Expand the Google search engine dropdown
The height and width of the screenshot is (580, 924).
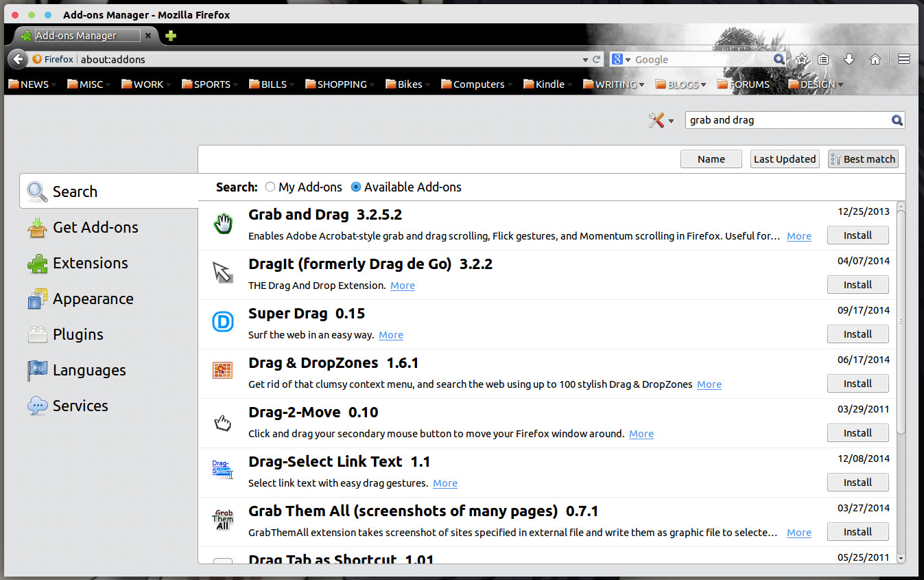click(x=620, y=60)
